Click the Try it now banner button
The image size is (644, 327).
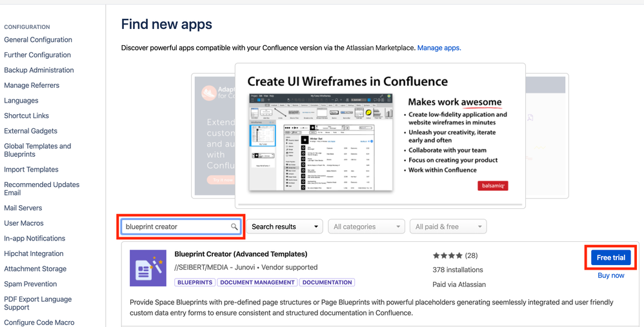coord(222,180)
